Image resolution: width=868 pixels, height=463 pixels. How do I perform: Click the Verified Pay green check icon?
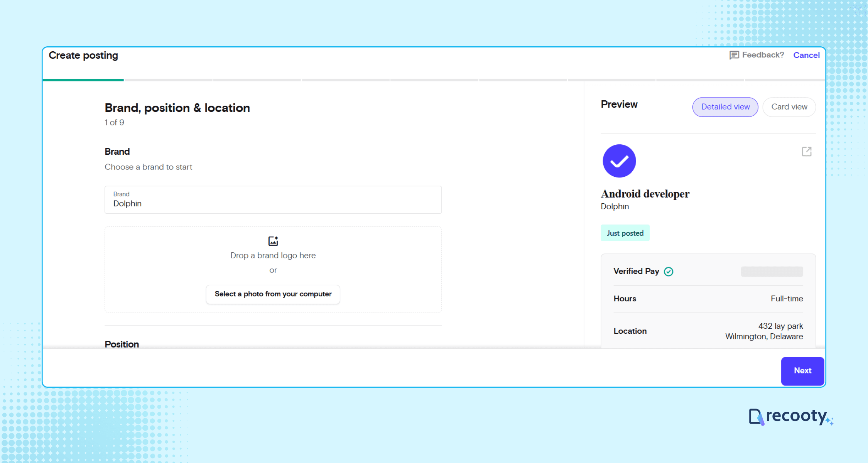669,272
